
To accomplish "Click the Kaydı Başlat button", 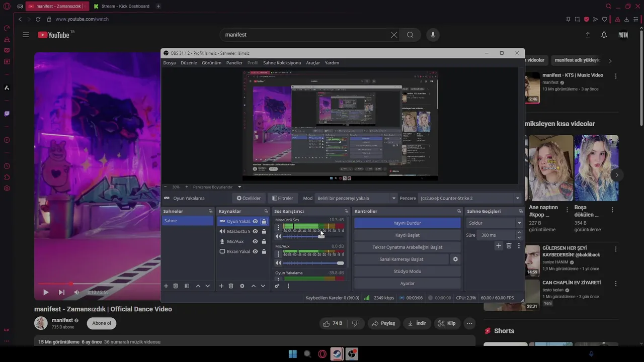I will pyautogui.click(x=408, y=235).
